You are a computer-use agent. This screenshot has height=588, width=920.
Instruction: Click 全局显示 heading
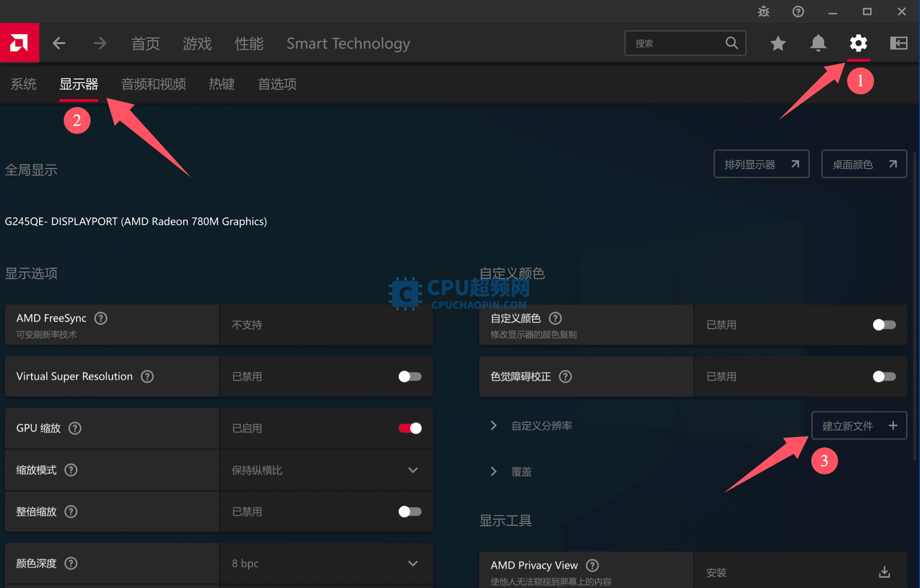31,170
